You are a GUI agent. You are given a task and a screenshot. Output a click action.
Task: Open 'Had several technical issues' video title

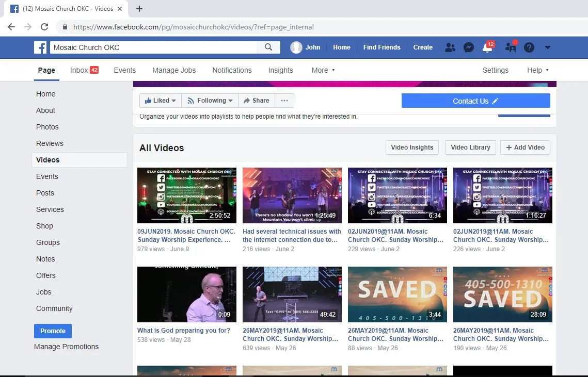coord(292,235)
